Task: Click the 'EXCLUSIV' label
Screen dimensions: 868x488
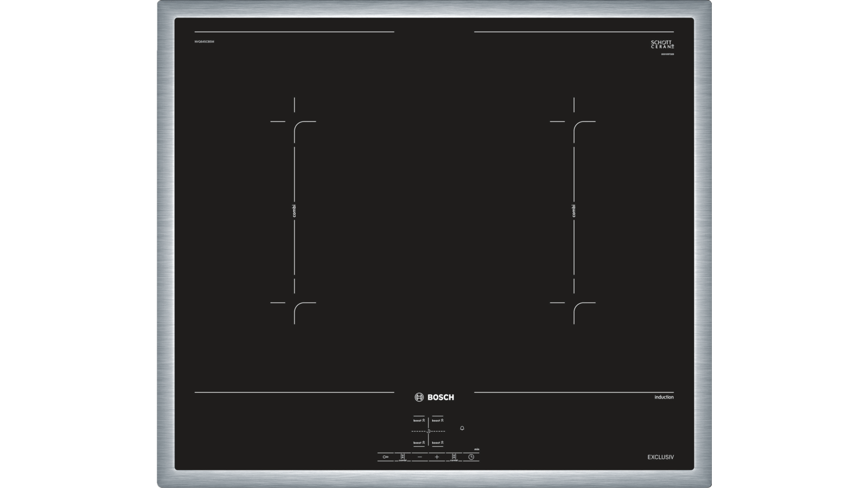Action: pos(661,457)
